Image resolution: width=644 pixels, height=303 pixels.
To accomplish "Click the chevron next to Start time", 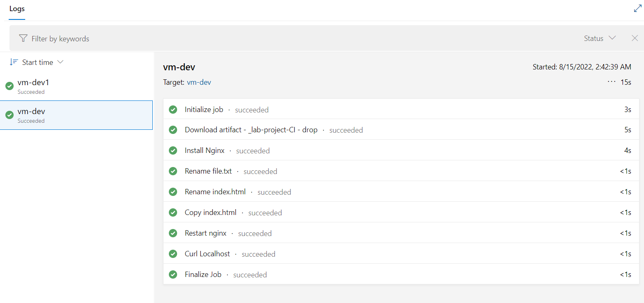I will pos(60,62).
